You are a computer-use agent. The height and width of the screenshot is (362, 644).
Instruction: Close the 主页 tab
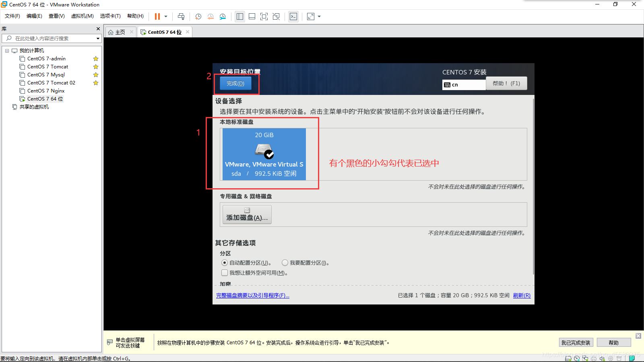pos(132,32)
